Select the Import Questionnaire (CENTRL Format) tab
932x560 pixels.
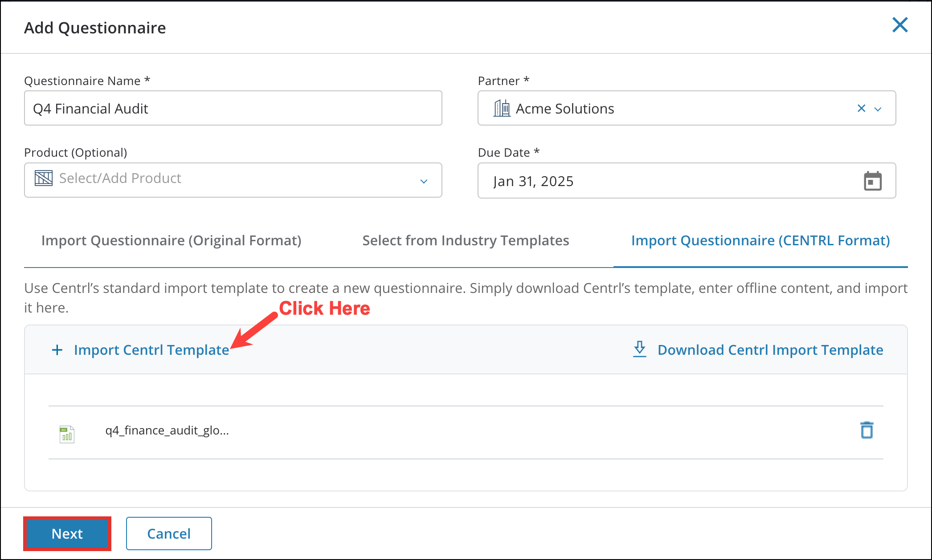pos(760,240)
